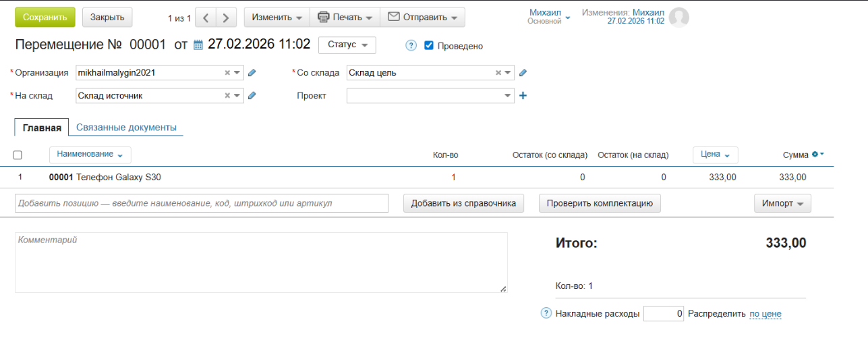This screenshot has height=347, width=868.
Task: Clear the На склад field value
Action: (227, 96)
